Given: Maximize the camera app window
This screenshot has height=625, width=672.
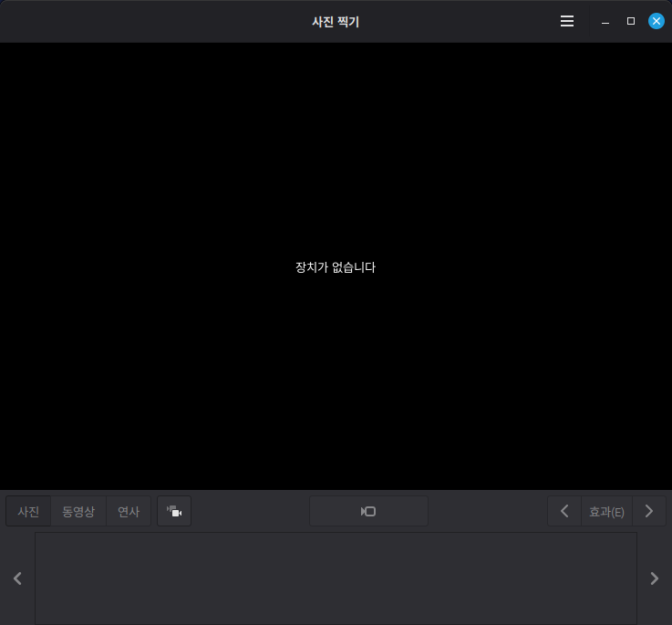Looking at the screenshot, I should 630,21.
